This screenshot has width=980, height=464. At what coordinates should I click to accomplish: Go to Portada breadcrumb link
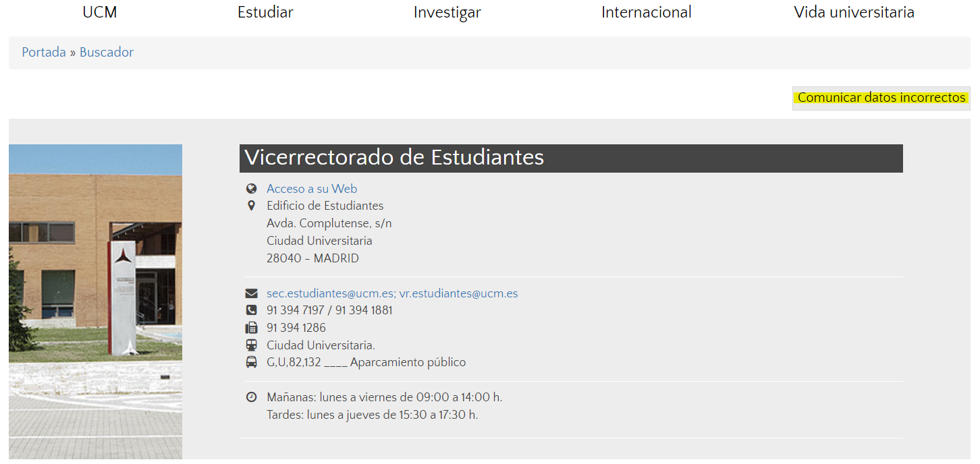tap(44, 52)
